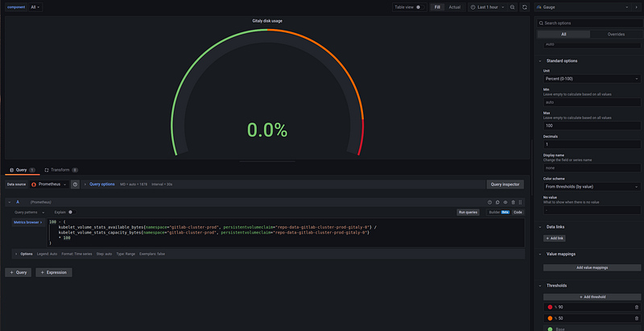The image size is (644, 331).
Task: Click the Query tab database icon
Action: [x=11, y=170]
